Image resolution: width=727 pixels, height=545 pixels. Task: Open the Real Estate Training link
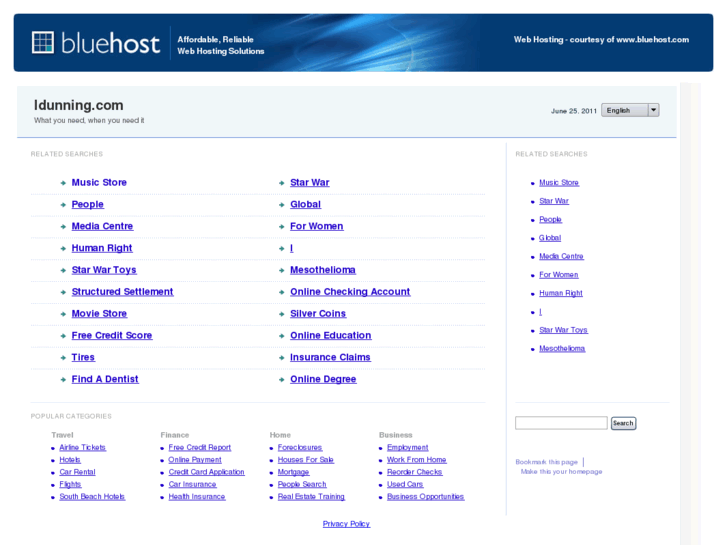pos(311,497)
